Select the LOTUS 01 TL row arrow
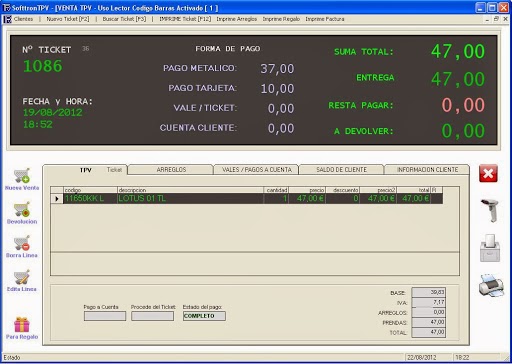 [57, 199]
